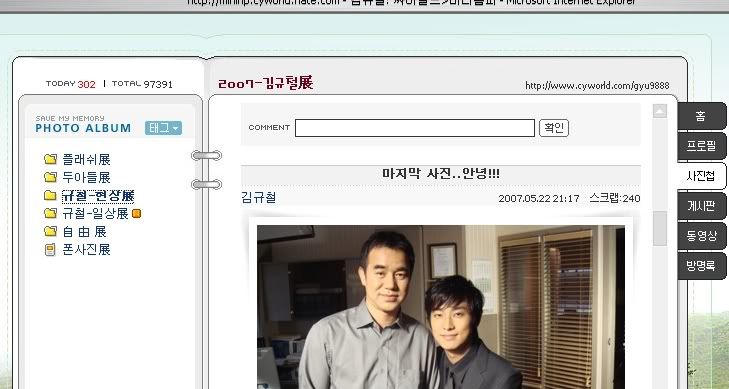Click the scrollbar up arrow
The height and width of the screenshot is (389, 729).
[x=660, y=111]
